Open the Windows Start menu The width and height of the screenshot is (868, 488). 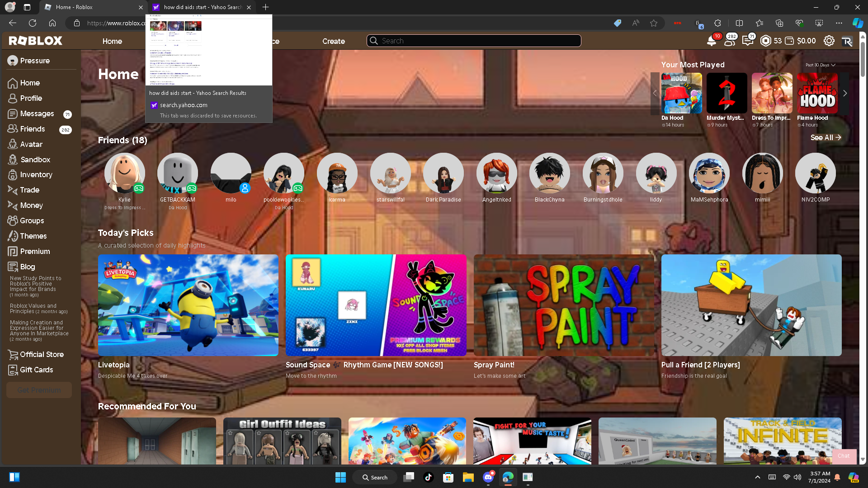(x=340, y=477)
